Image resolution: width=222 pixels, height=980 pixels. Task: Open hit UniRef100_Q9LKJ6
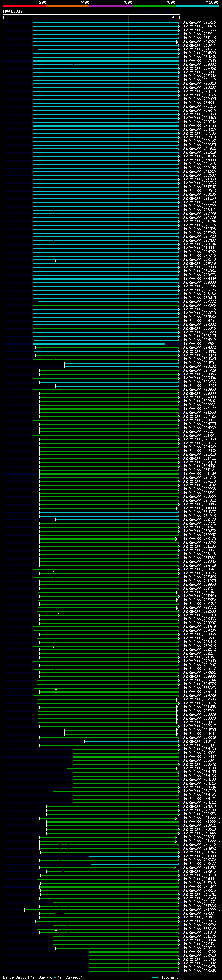[199, 23]
